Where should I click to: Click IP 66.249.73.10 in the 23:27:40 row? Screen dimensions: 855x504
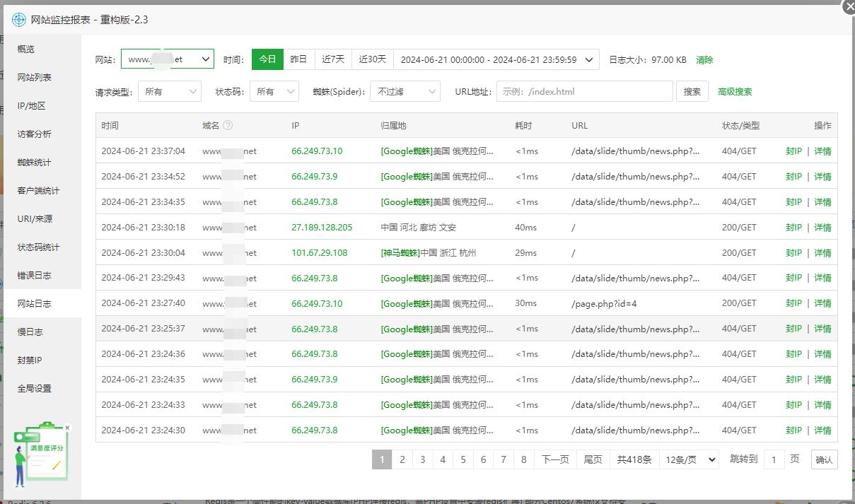[x=317, y=303]
